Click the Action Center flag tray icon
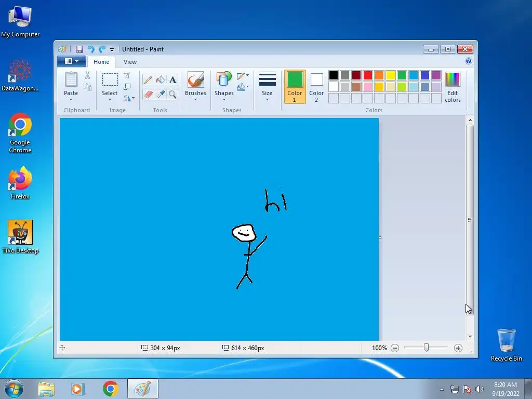 (467, 389)
